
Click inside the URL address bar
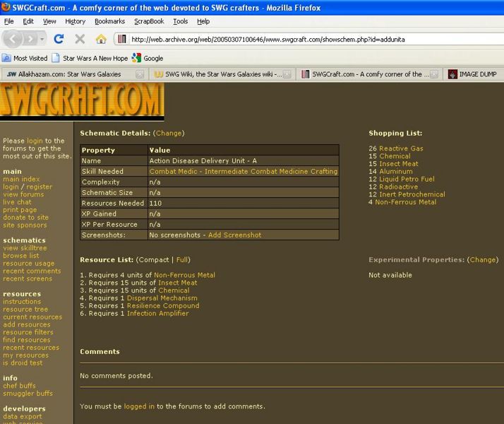304,39
